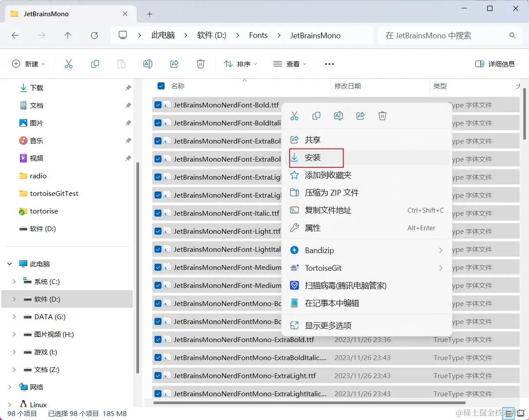This screenshot has height=420, width=529.
Task: Click the forward navigation arrow
Action: pos(42,36)
